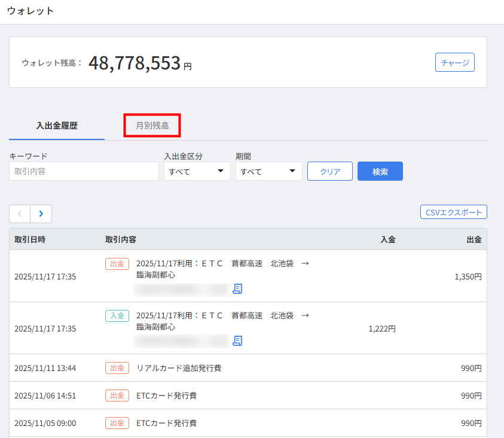Select the 入出金履歴 tab

(x=57, y=126)
